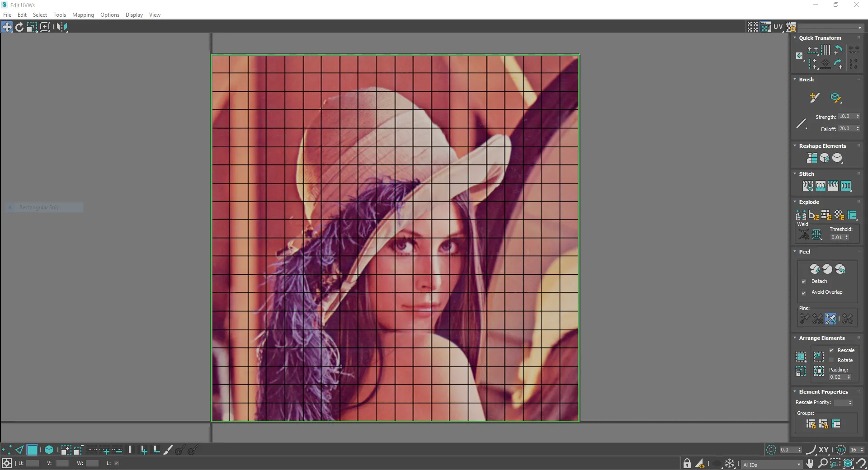This screenshot has height=470, width=868.
Task: Click the XY snap axis button
Action: point(823,450)
